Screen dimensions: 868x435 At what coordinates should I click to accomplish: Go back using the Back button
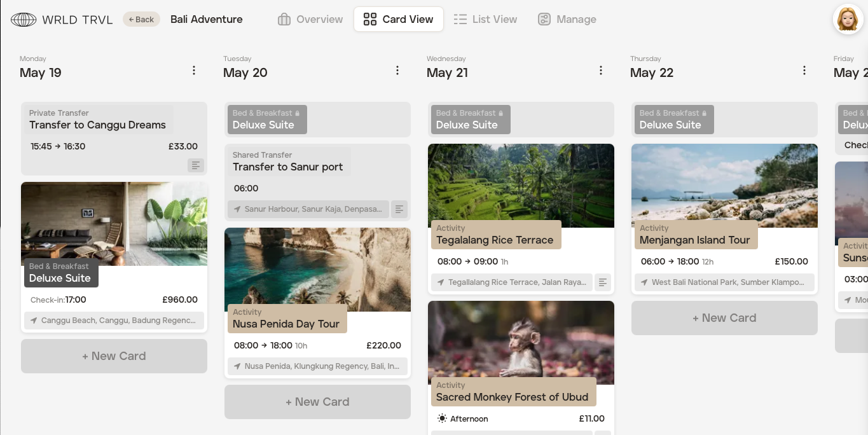141,20
